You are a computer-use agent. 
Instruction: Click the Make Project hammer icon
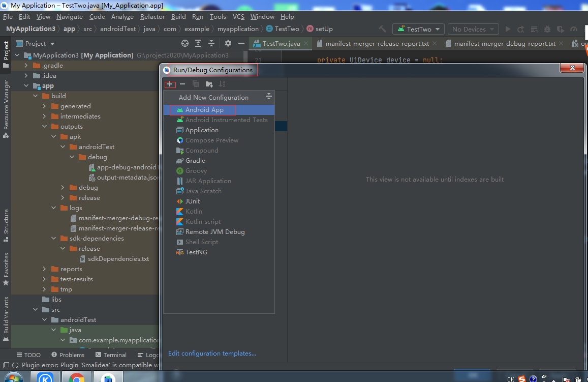pyautogui.click(x=382, y=29)
